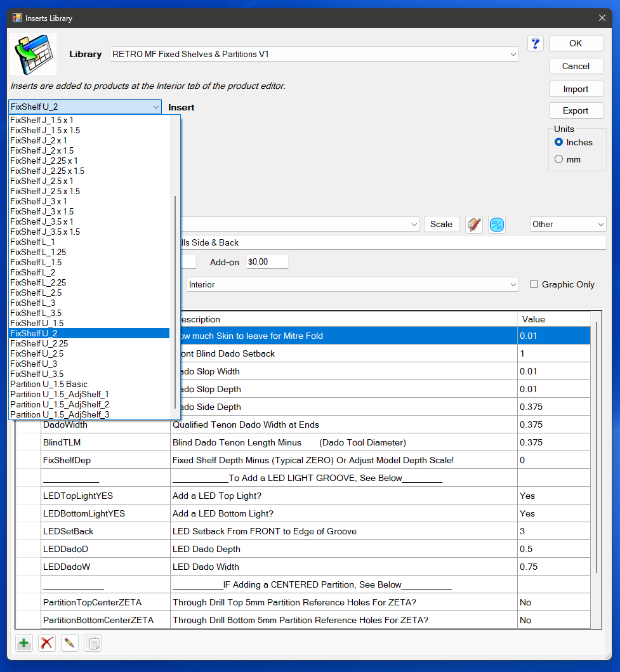Screen dimensions: 620x672
Task: Choose FixShelf U_2.25 from the list
Action: coord(39,343)
